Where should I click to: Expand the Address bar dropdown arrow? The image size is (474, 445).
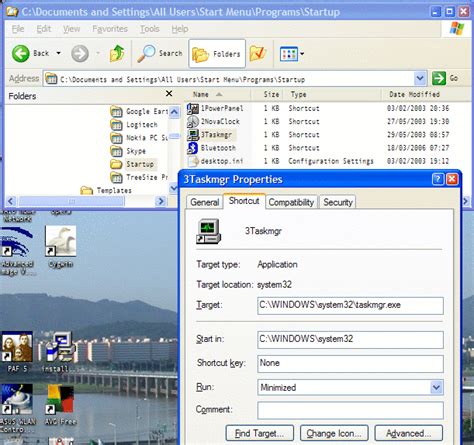(420, 79)
